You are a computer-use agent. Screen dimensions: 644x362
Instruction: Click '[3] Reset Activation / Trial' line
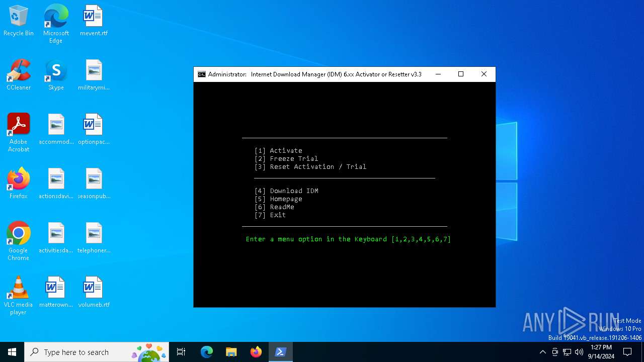pyautogui.click(x=310, y=167)
